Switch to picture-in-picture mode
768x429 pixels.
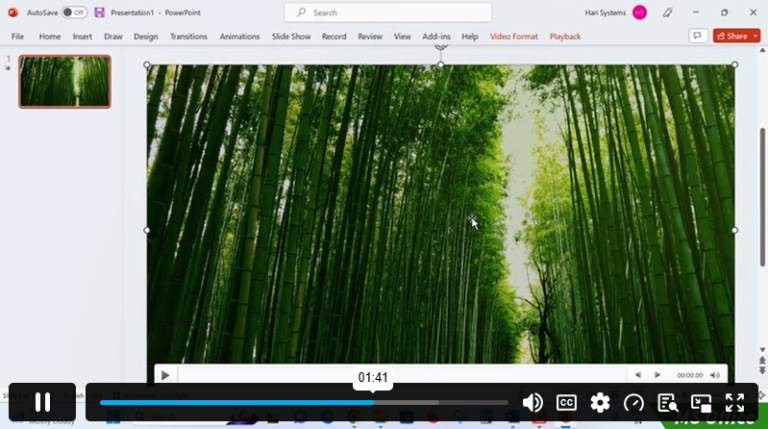point(701,403)
